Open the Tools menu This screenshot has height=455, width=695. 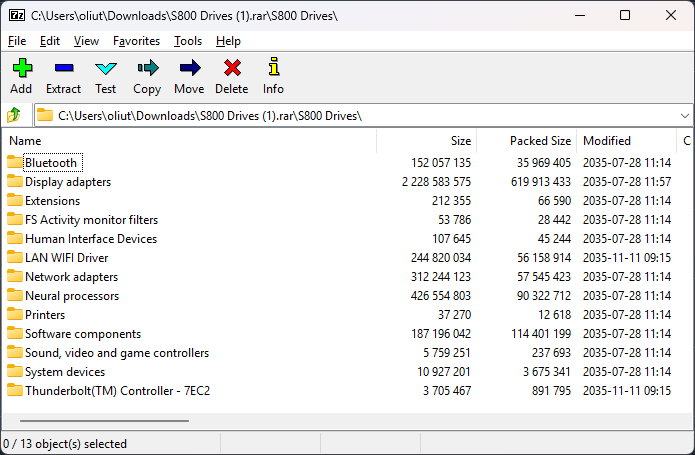[x=187, y=41]
